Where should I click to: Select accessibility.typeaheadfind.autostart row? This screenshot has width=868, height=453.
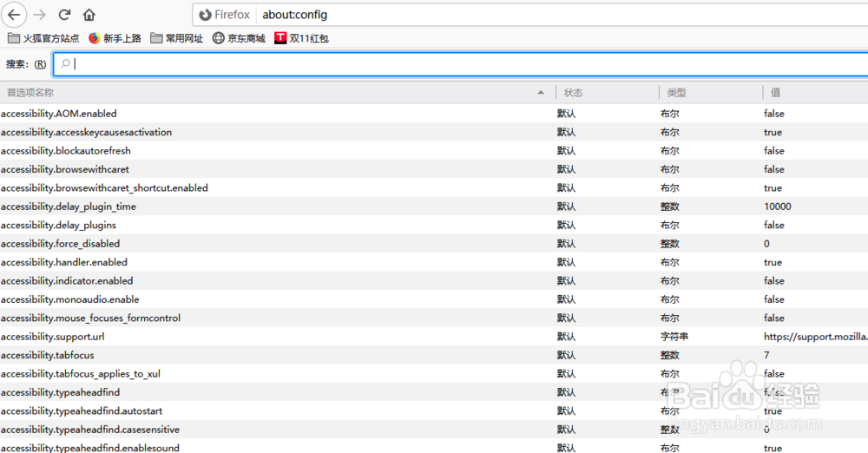click(434, 410)
